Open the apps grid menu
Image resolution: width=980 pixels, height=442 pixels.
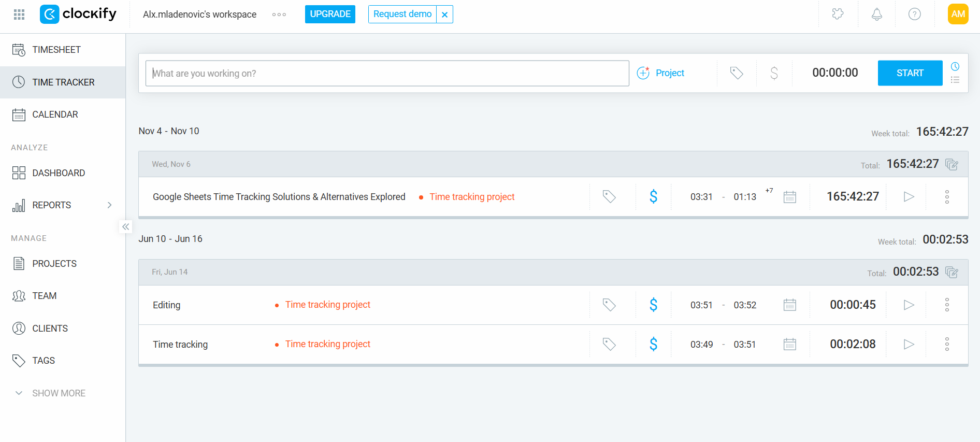[19, 15]
